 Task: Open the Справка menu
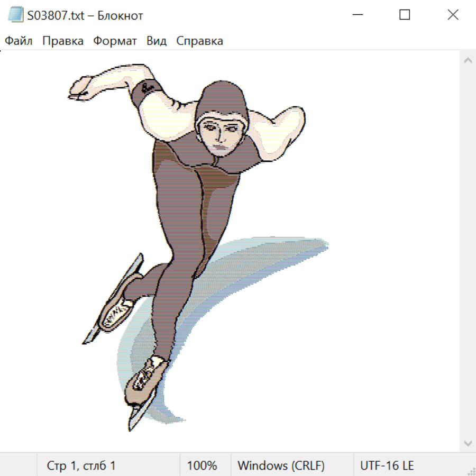tap(199, 41)
